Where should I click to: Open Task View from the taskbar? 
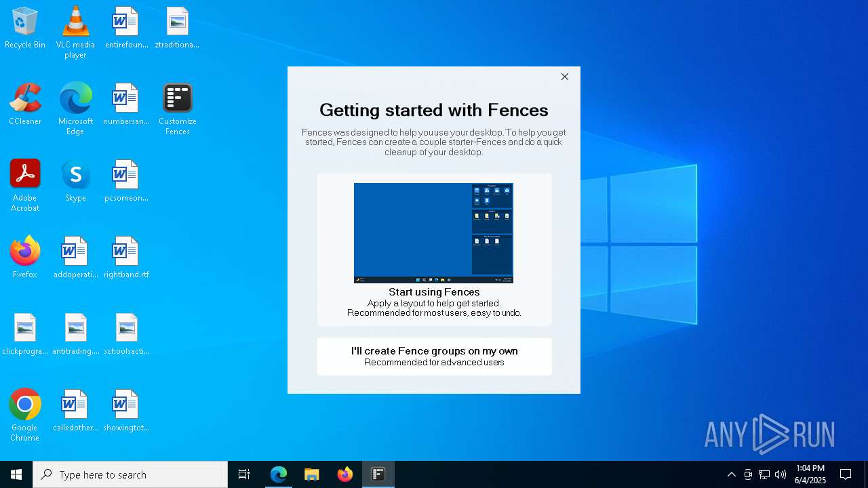point(244,474)
